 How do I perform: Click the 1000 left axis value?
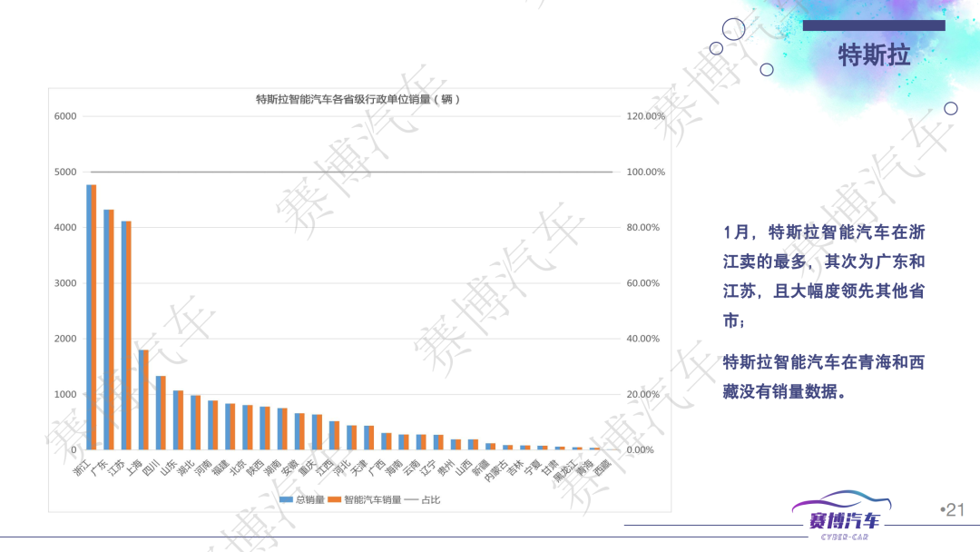point(65,394)
